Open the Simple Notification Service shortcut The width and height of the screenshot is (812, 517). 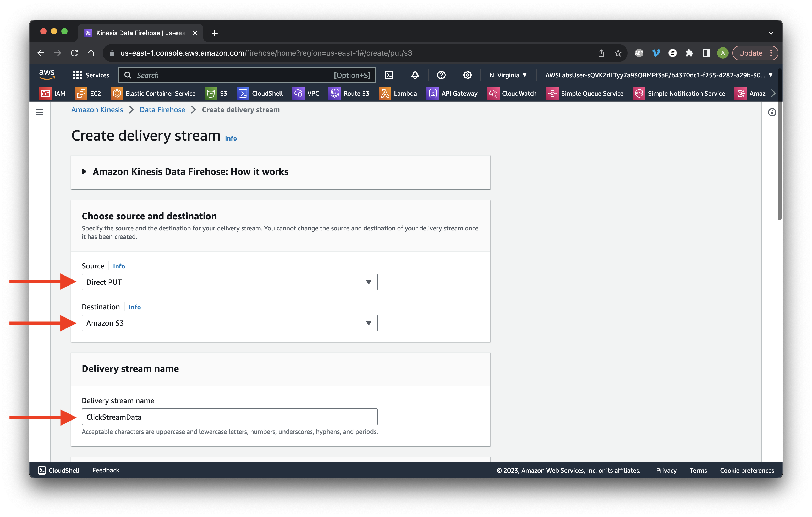(679, 94)
